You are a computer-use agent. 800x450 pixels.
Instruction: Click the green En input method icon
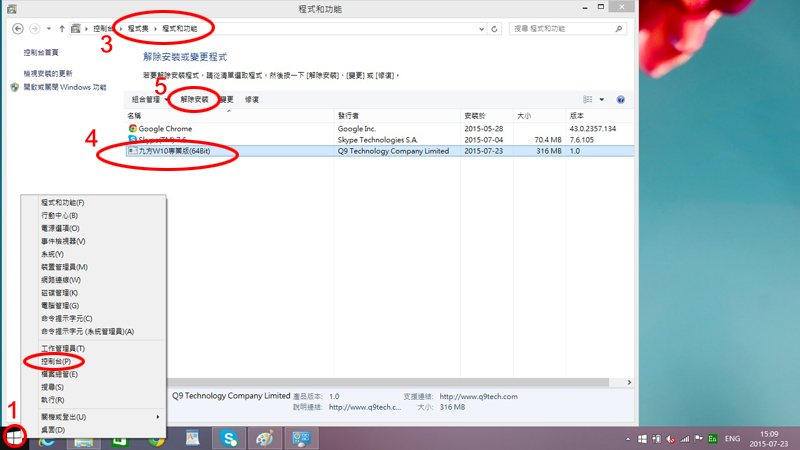point(712,439)
